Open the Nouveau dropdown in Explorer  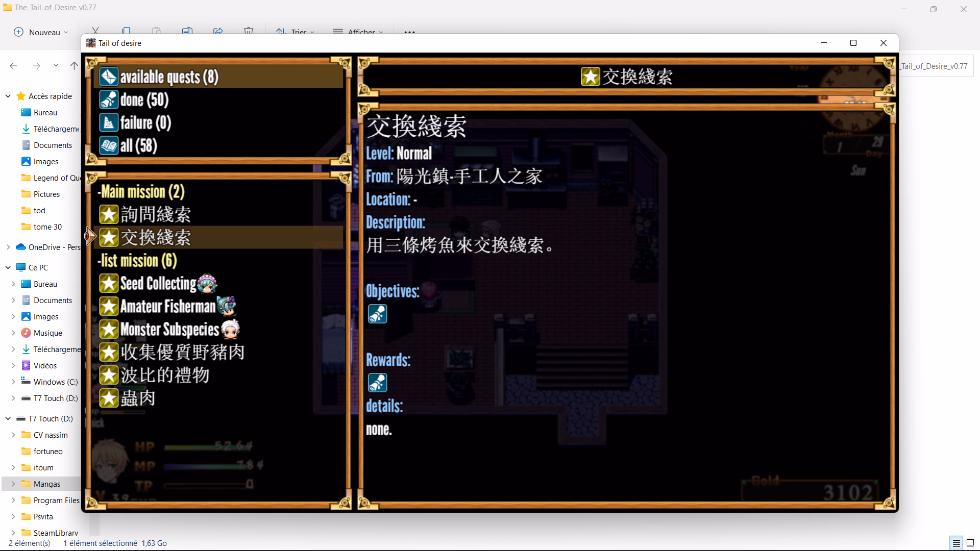41,32
